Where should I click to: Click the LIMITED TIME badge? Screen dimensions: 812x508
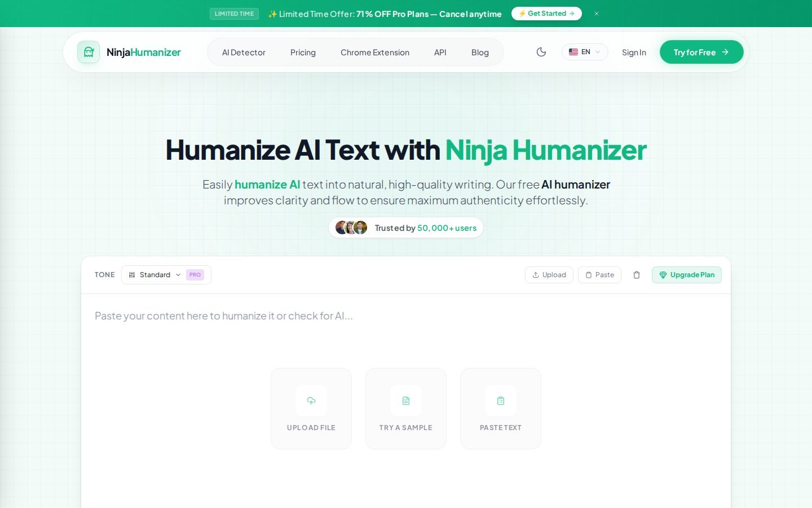(234, 14)
